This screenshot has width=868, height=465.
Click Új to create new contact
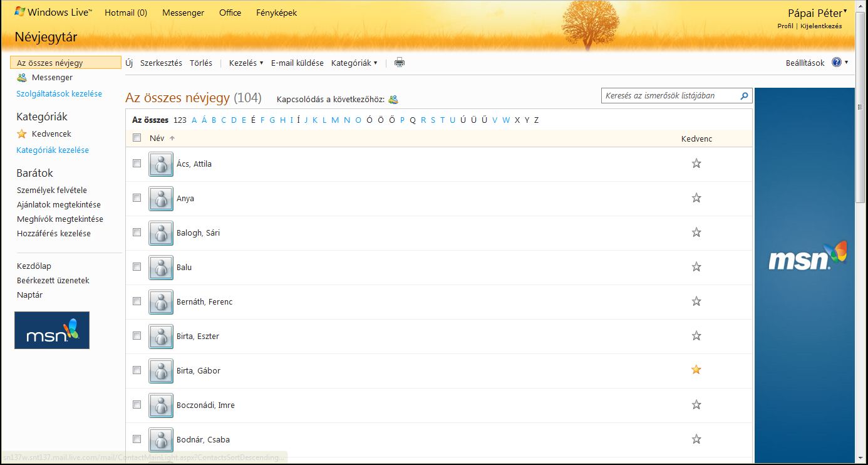tap(129, 63)
